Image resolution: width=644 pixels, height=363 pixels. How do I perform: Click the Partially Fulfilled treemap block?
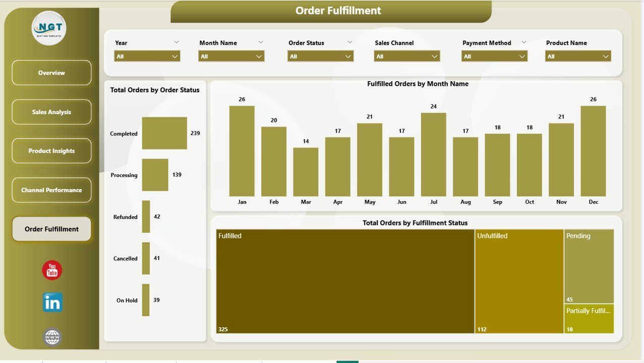tap(589, 318)
